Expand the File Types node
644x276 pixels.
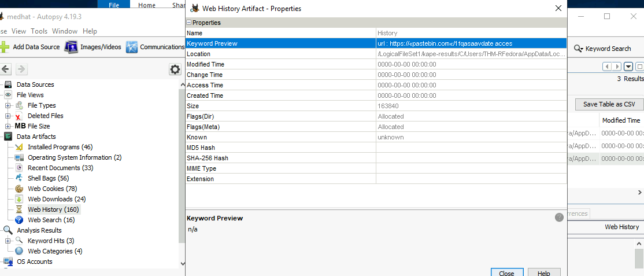8,105
